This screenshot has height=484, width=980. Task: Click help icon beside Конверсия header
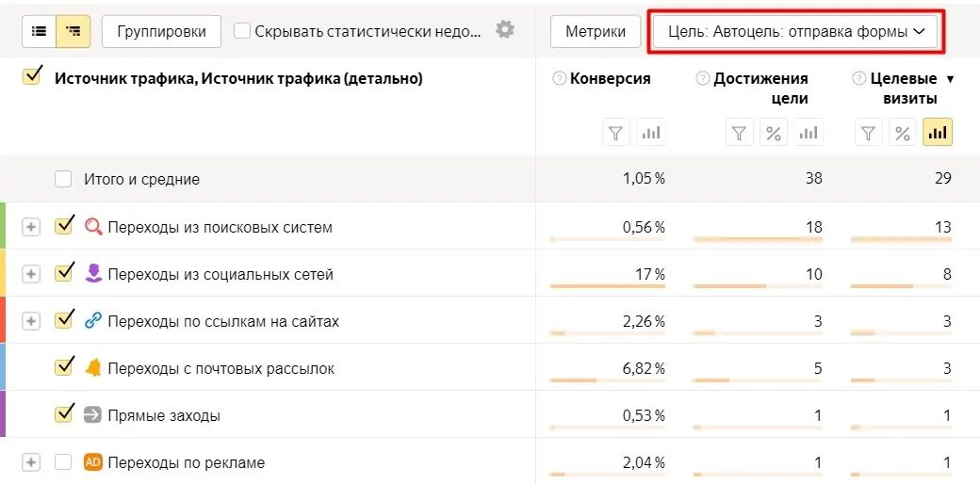pos(559,79)
